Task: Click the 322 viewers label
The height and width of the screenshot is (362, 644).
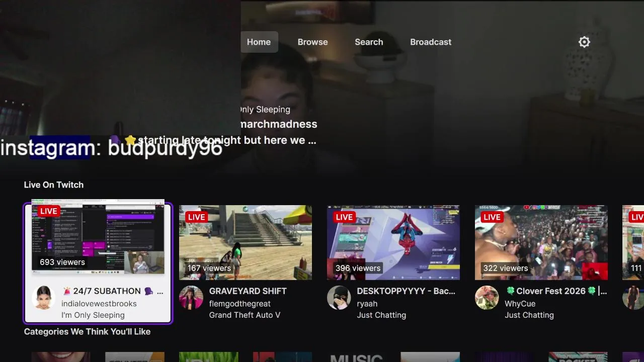Action: (506, 268)
